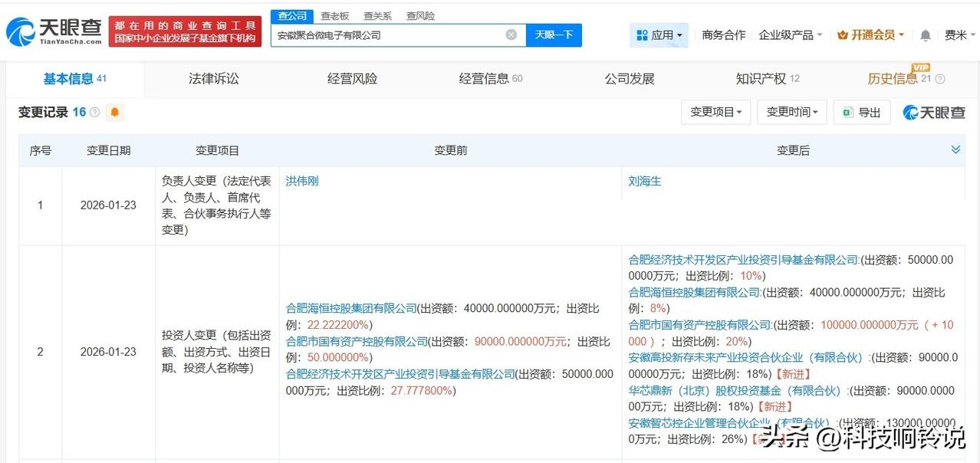Open 合肥海恒控股集团有限公司 link in 变更后 column

click(694, 292)
